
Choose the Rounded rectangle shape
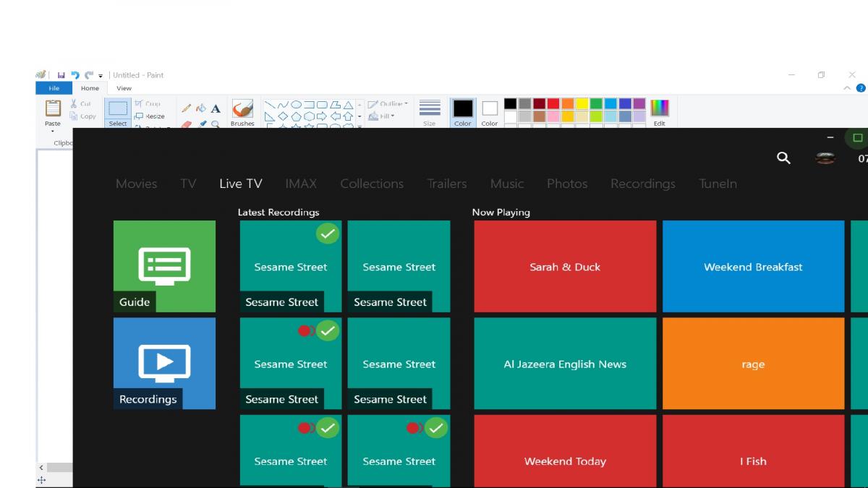coord(322,105)
